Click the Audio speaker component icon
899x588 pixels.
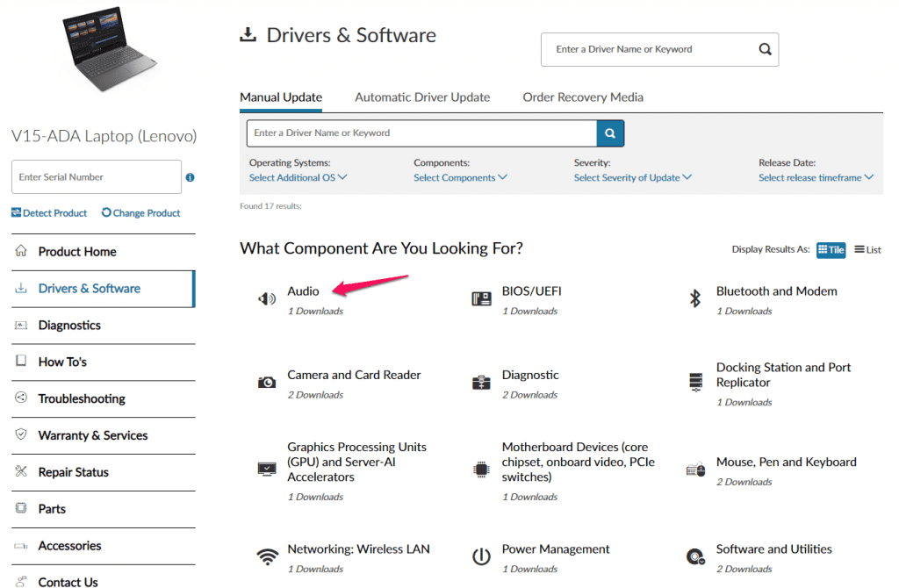[x=267, y=299]
